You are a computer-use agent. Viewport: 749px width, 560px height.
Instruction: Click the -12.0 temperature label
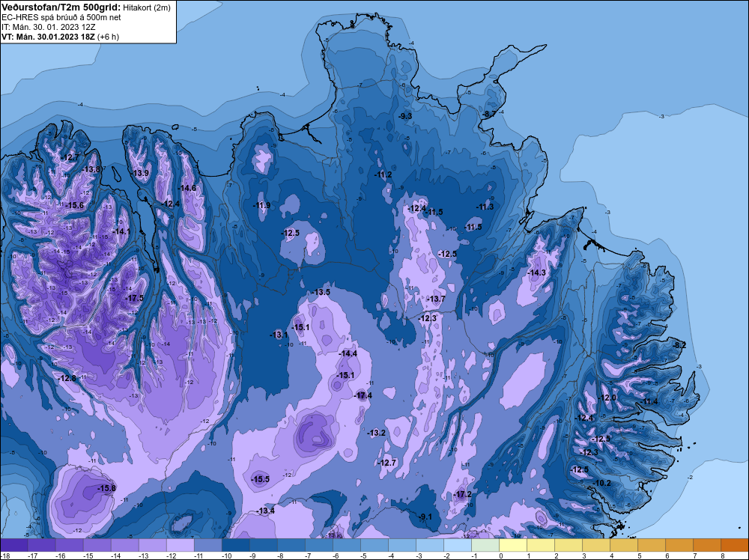607,398
